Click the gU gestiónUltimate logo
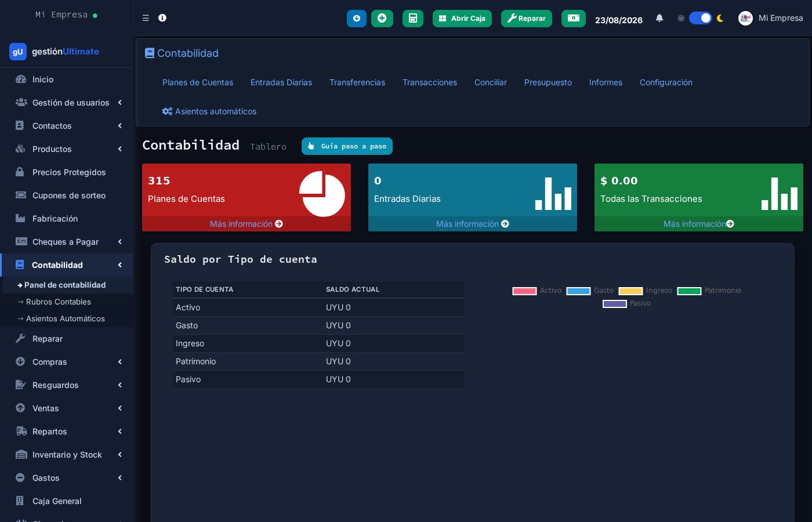The height and width of the screenshot is (522, 812). click(x=54, y=52)
